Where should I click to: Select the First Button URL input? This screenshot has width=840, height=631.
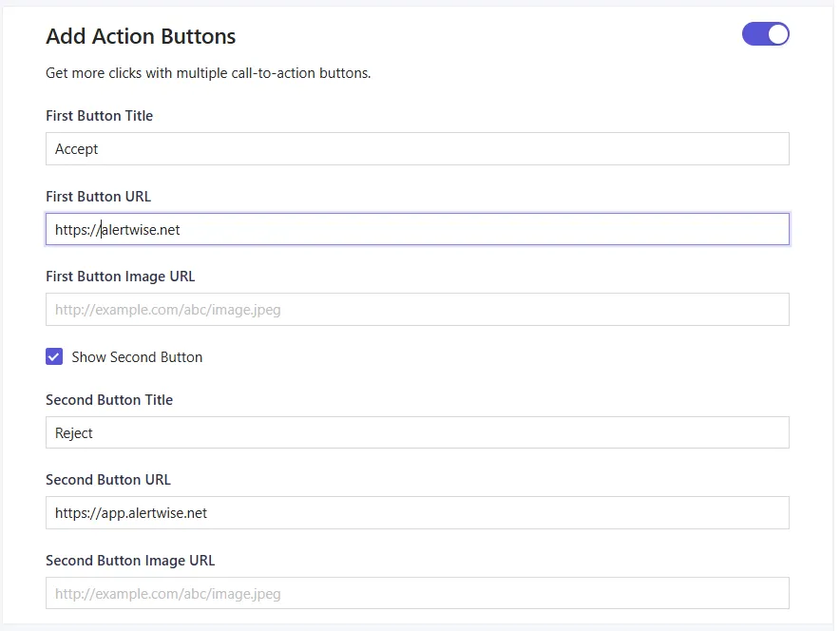[x=417, y=229]
